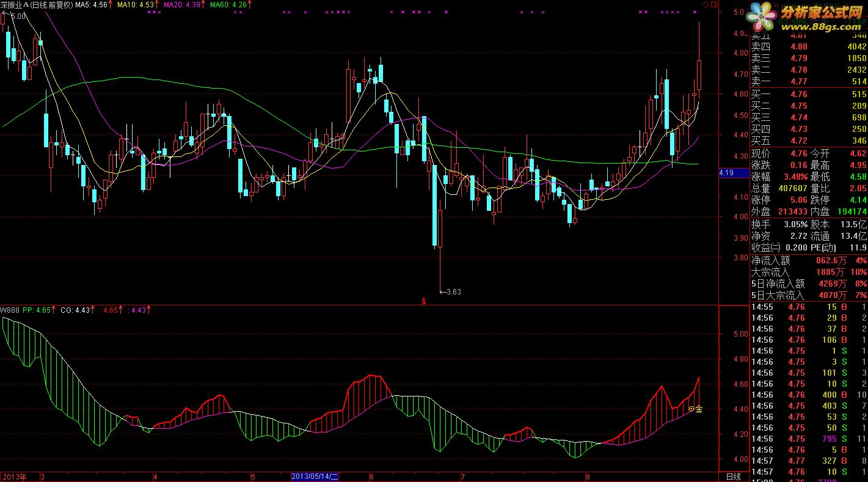Select the trade tick with 106 B
The width and height of the screenshot is (868, 482).
(809, 340)
